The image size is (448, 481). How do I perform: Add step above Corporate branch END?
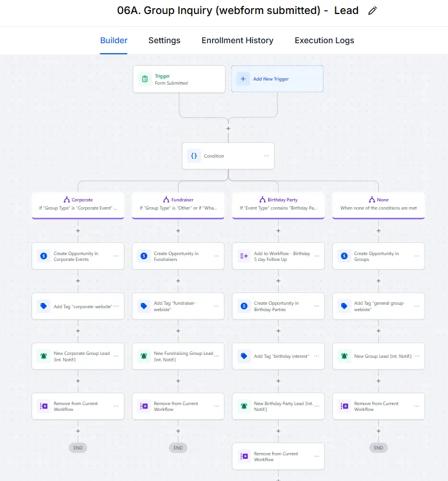click(78, 431)
